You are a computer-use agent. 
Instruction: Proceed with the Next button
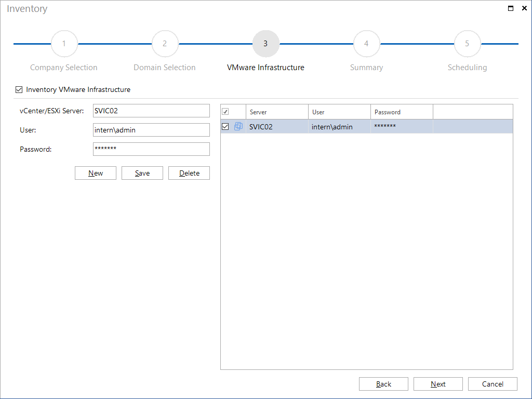(x=438, y=384)
